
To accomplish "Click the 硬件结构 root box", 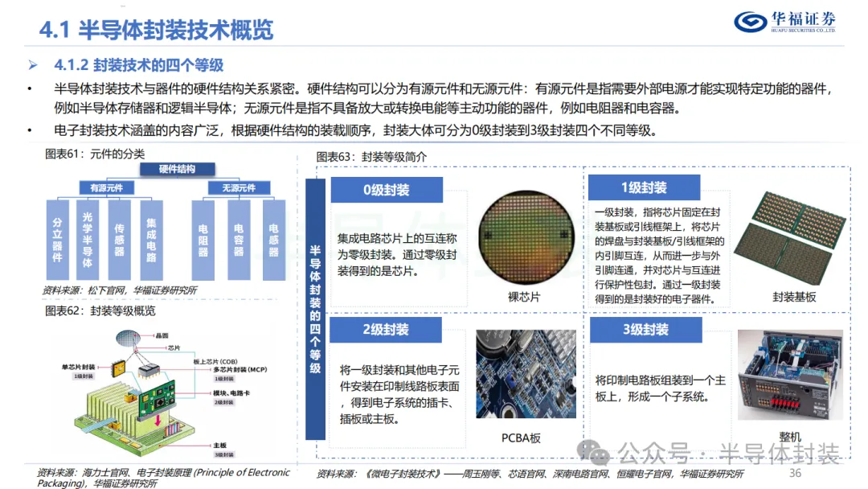I will coord(177,169).
